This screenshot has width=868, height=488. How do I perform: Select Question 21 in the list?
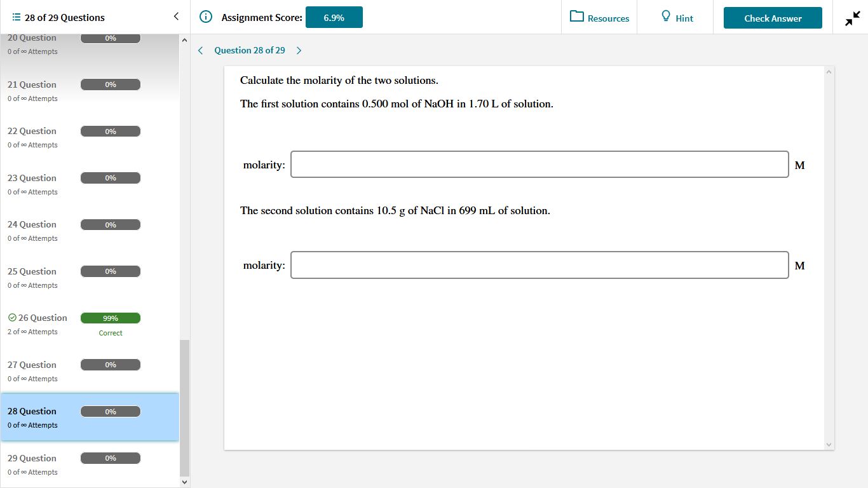[32, 84]
